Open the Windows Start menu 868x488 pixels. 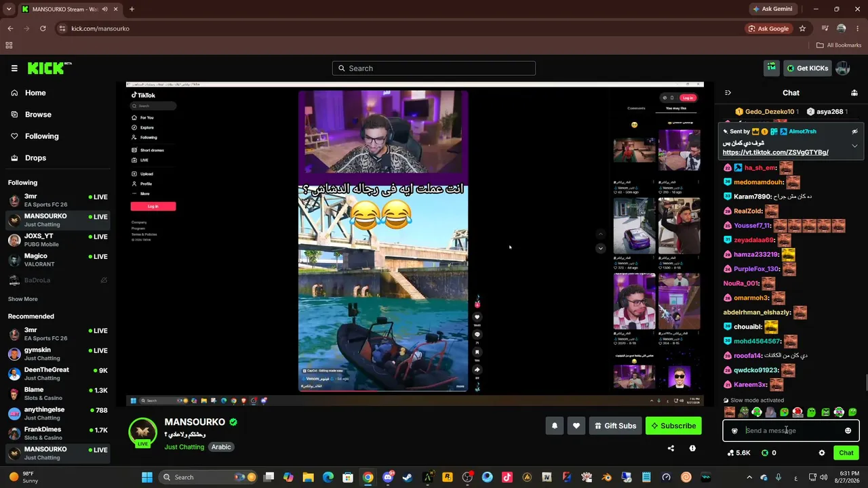pyautogui.click(x=147, y=477)
